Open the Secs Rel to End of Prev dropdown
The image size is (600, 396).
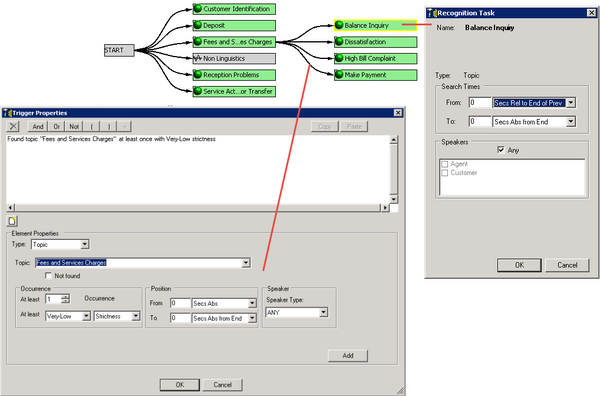coord(571,103)
